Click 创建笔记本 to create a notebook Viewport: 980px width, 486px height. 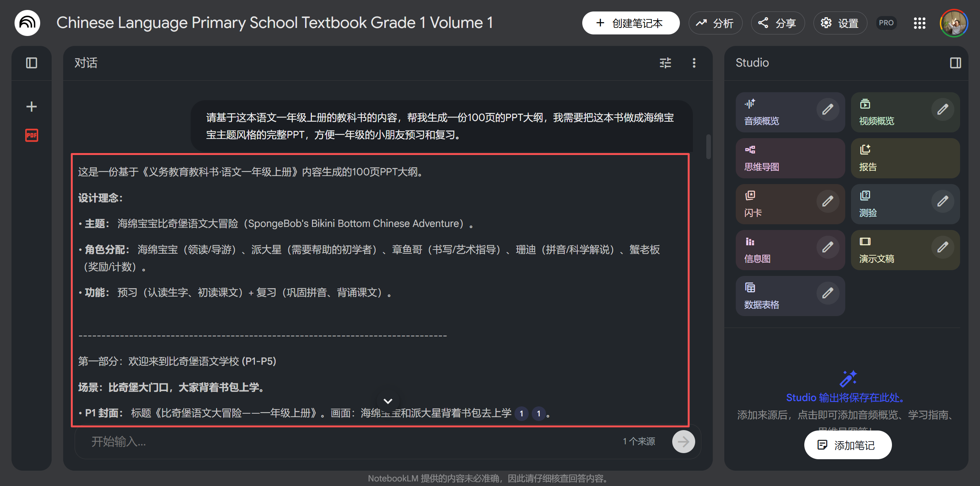(630, 23)
